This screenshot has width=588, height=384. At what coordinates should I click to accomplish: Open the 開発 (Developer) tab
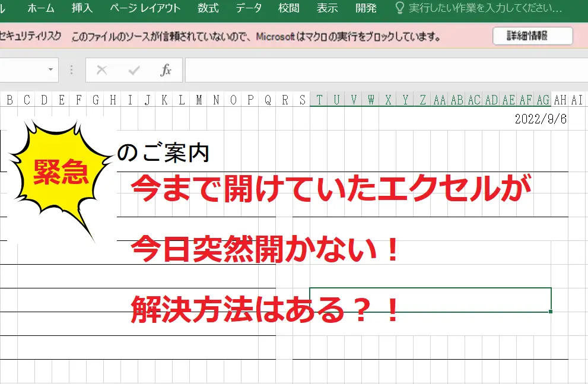point(366,8)
